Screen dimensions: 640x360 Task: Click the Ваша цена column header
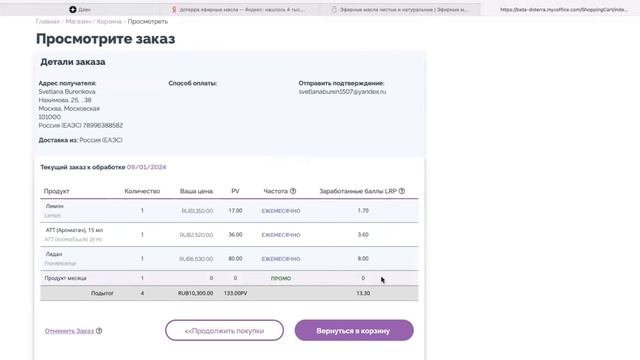[x=196, y=191]
